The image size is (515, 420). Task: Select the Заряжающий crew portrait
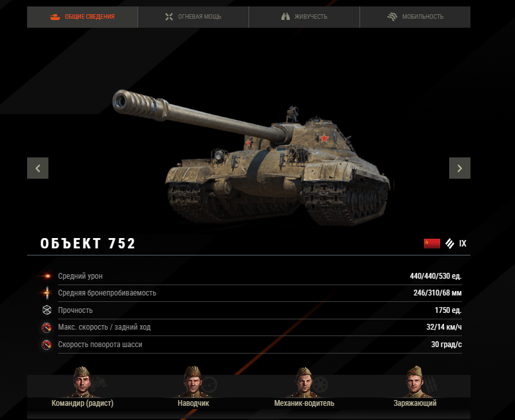[415, 382]
